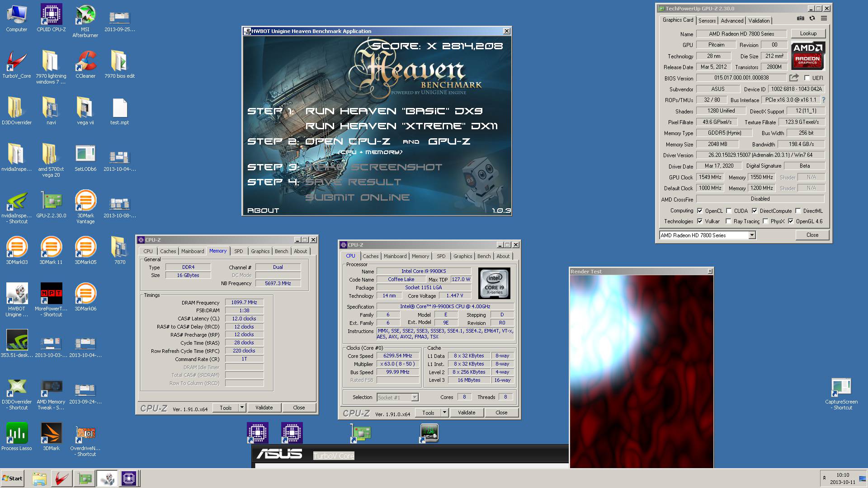Launch 3DMark06 desktop shortcut
This screenshot has width=868, height=488.
tap(85, 297)
